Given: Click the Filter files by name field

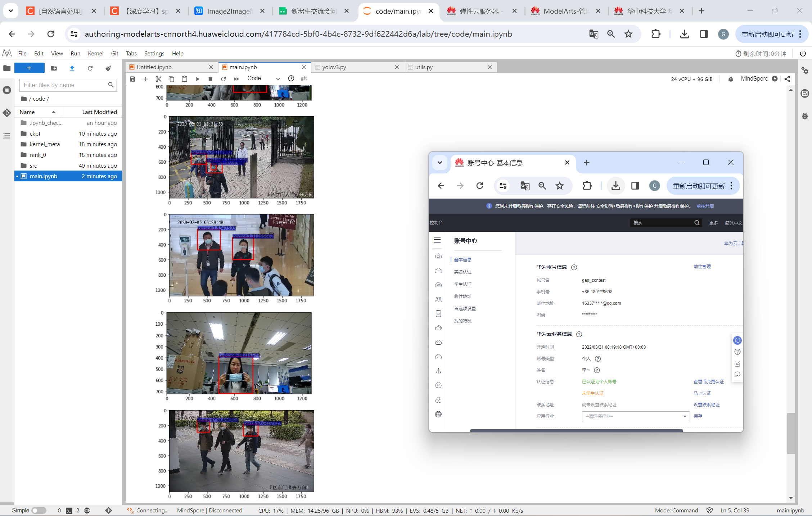Looking at the screenshot, I should 65,85.
